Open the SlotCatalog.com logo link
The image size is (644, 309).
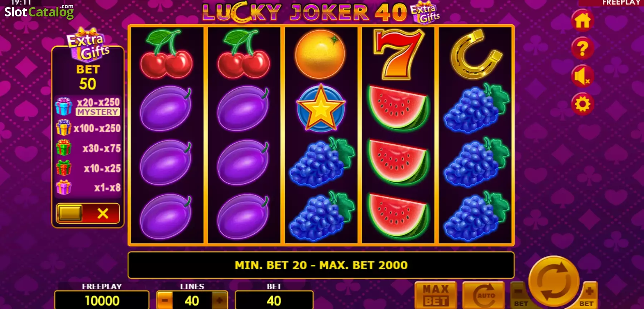click(39, 11)
